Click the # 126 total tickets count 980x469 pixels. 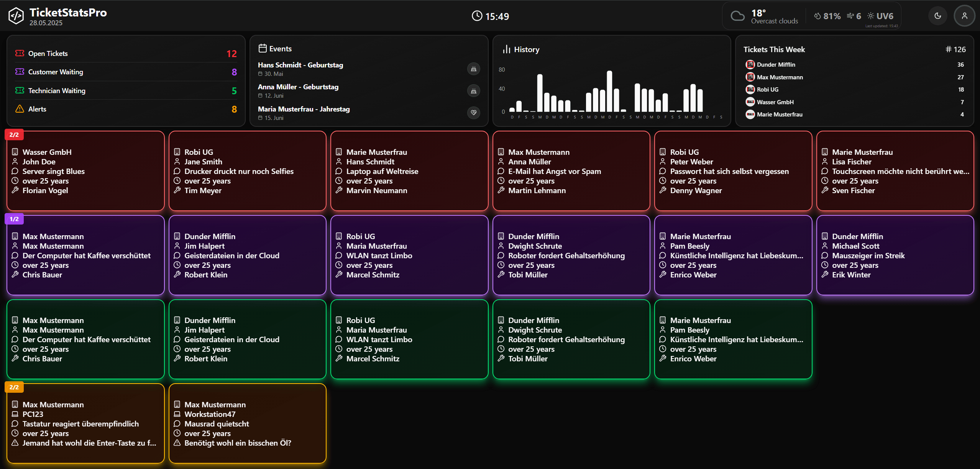coord(955,49)
